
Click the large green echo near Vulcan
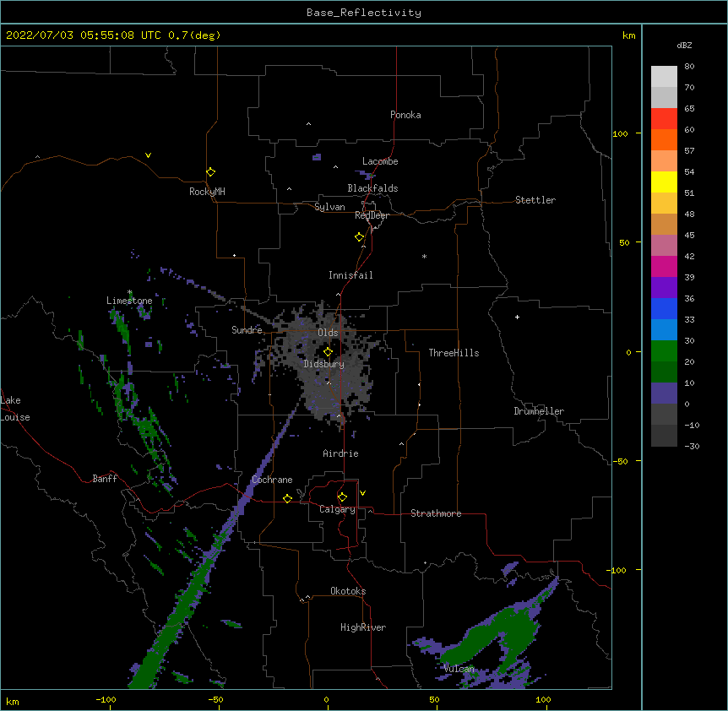(x=492, y=637)
